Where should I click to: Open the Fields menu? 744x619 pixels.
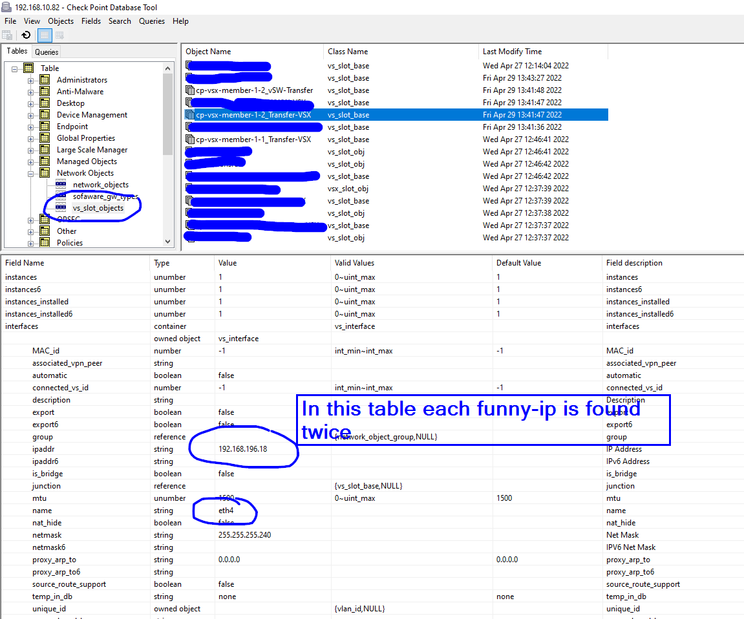(x=90, y=20)
